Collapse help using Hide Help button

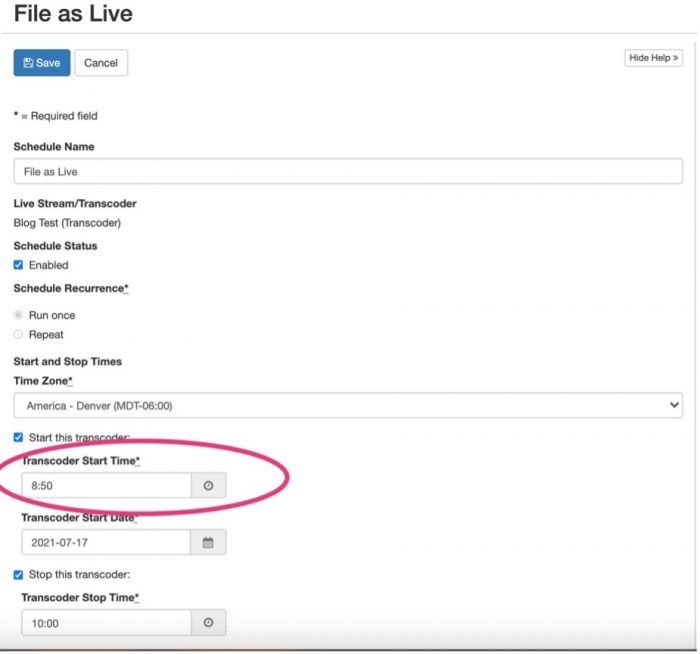click(654, 58)
